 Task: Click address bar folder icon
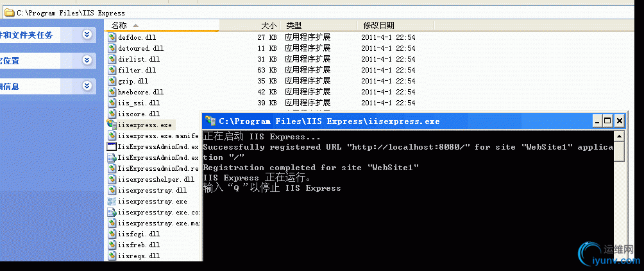(9, 13)
